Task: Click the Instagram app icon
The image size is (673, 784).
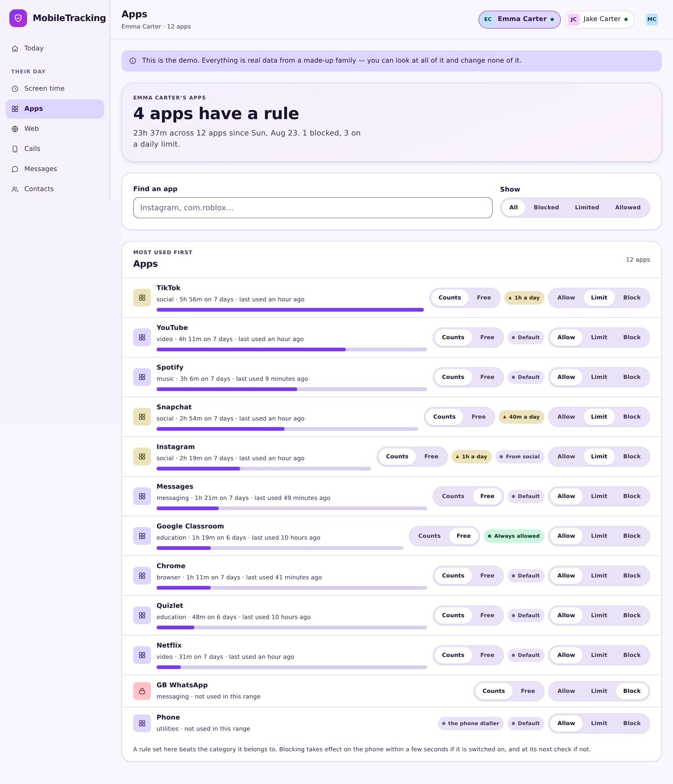Action: click(x=142, y=456)
